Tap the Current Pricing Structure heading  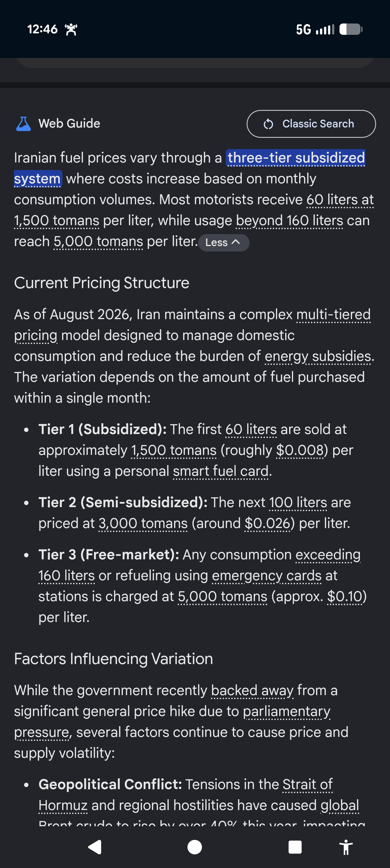102,283
